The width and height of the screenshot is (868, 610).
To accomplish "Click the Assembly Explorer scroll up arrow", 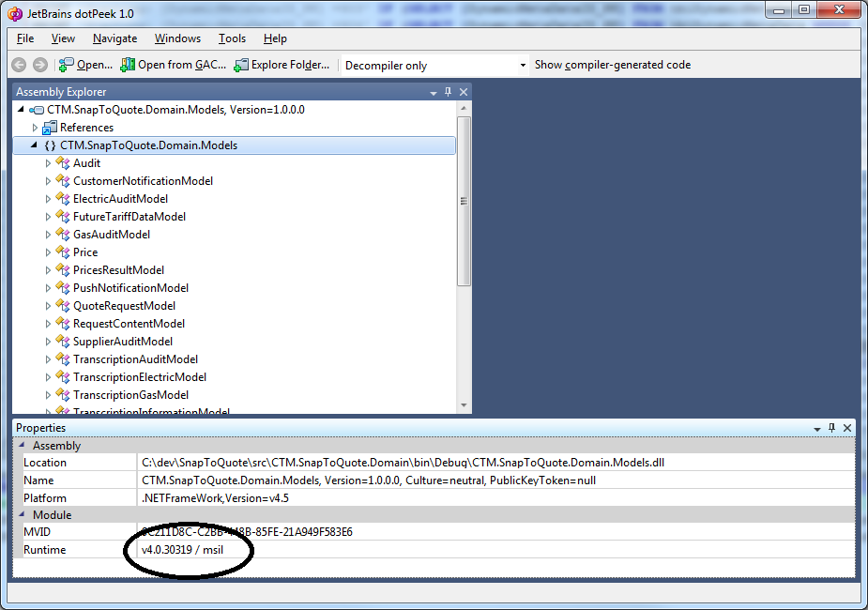I will pos(464,109).
